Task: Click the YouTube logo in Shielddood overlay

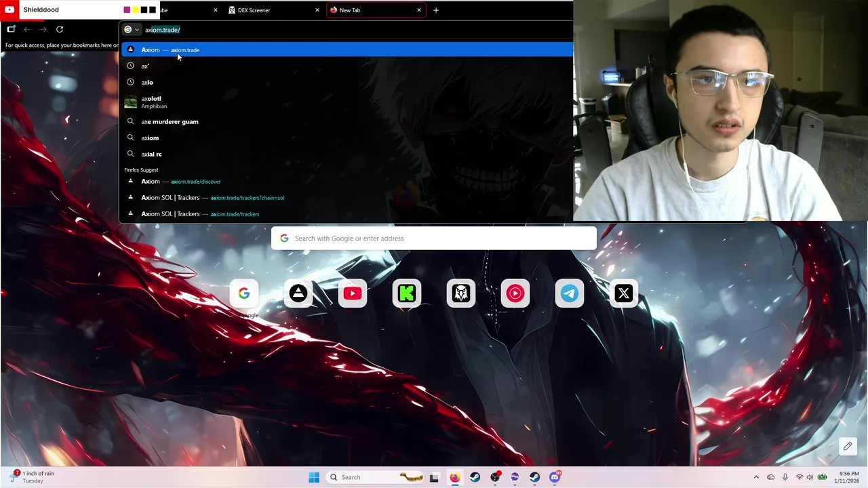Action: (x=9, y=9)
